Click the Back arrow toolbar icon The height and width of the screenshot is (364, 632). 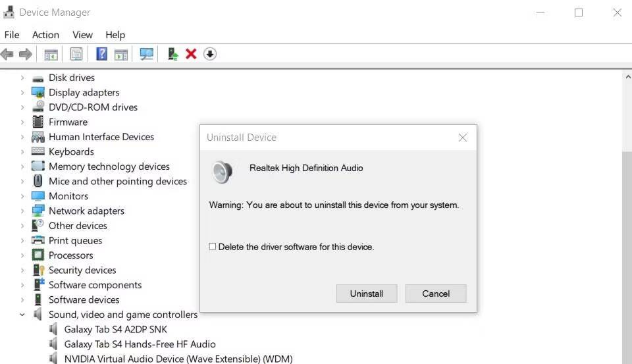click(7, 54)
